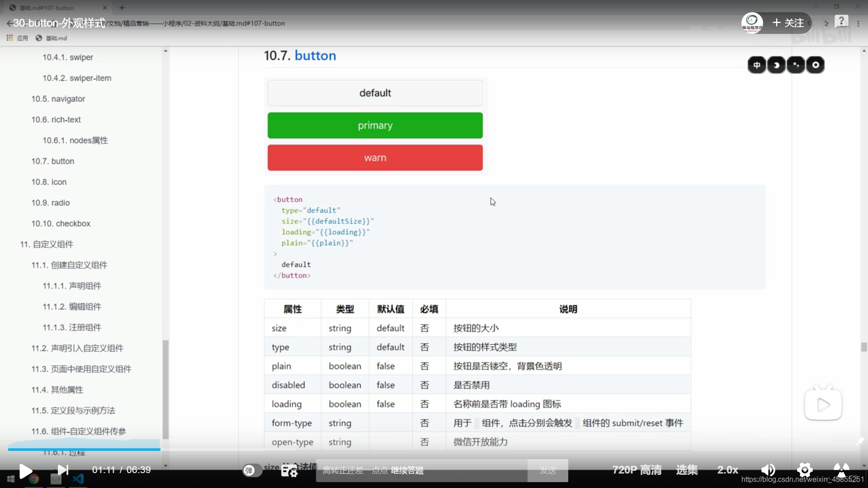Go back with the arrow next to 30-button title
Screen dimensions: 868x488
pyautogui.click(x=9, y=23)
